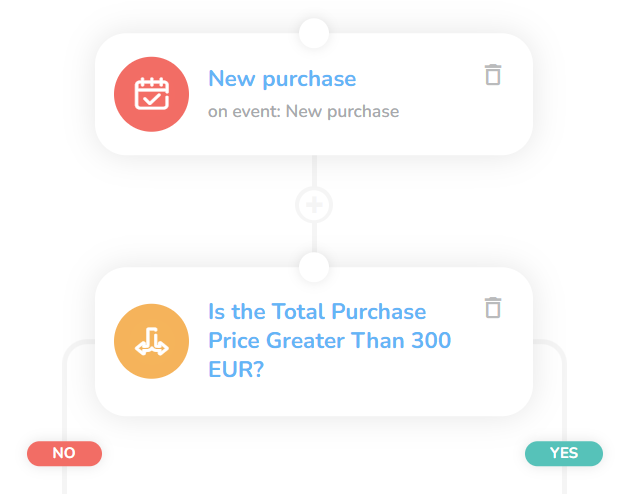Select the teal YES branch label

[x=564, y=453]
